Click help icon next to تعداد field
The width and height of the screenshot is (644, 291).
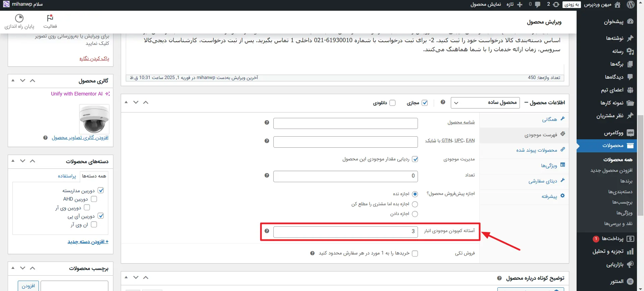click(x=267, y=175)
